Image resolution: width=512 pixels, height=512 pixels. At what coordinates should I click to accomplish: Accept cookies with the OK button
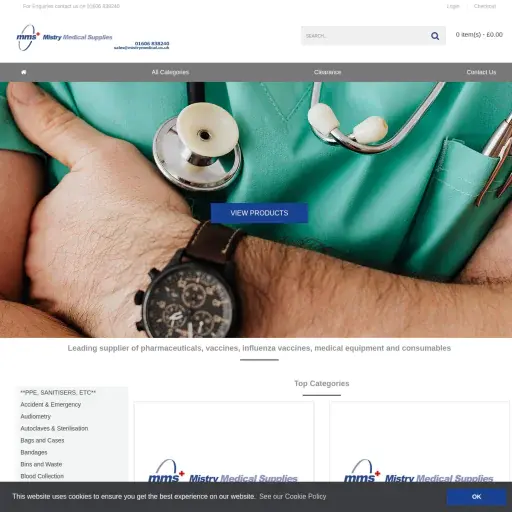coord(476,497)
